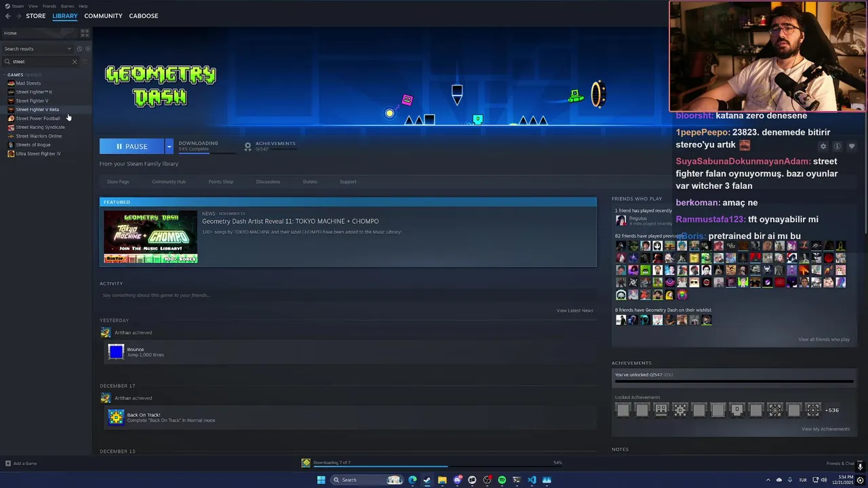Select Streets of Rogue

[33, 145]
